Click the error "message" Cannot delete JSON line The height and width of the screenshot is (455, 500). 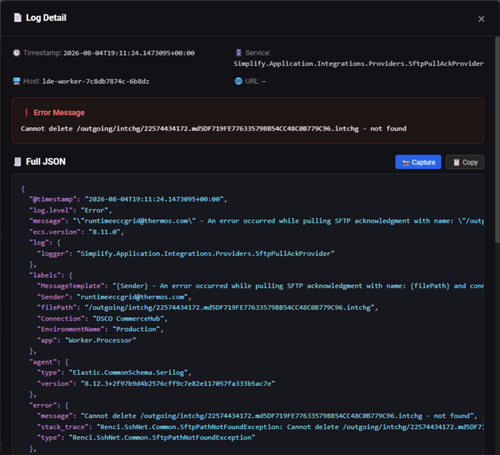tap(257, 416)
